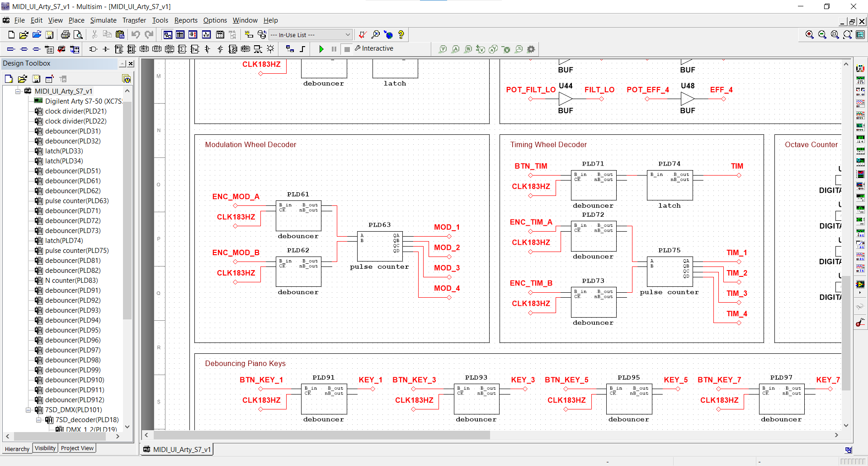Collapse Design Toolbox with the auto-hide button

click(123, 64)
